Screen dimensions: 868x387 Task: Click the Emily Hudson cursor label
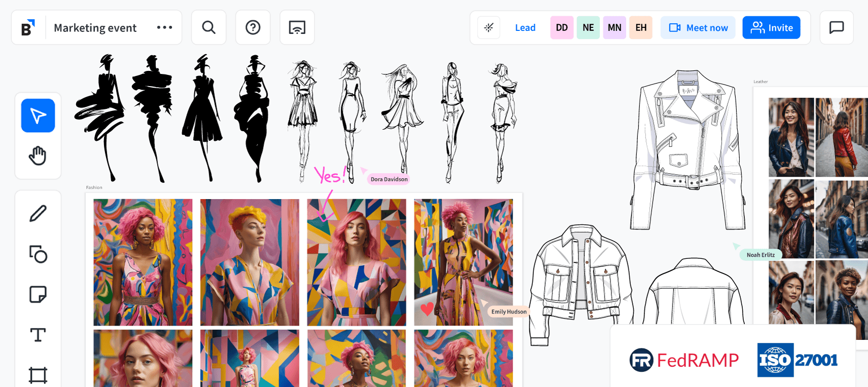(509, 312)
